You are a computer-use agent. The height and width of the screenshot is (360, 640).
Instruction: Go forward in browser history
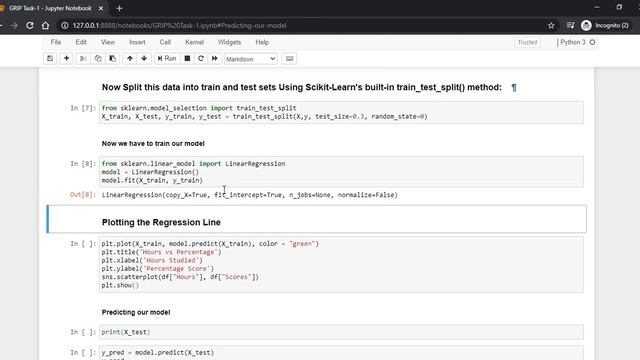coord(14,25)
